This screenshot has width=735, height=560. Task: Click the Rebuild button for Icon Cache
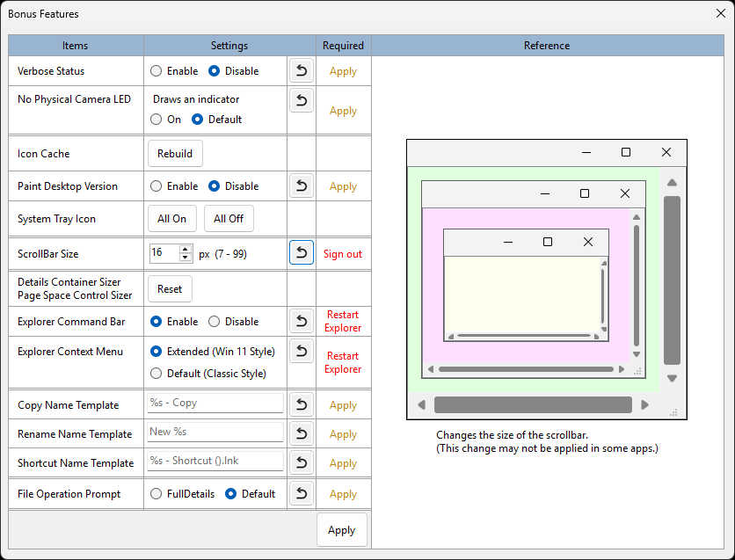(x=175, y=154)
